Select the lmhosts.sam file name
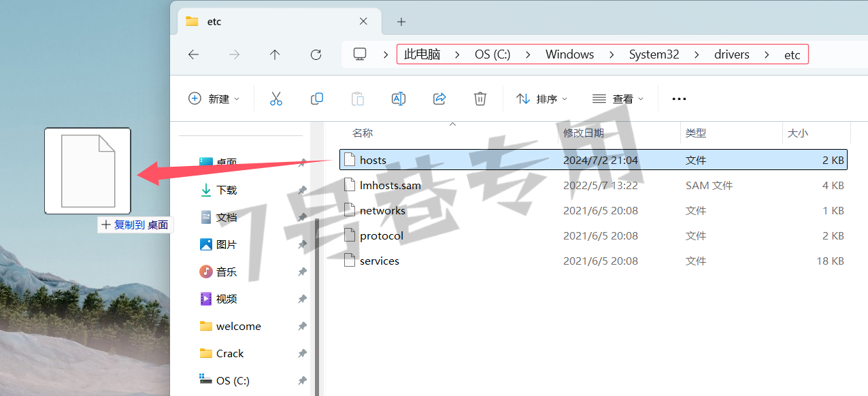The width and height of the screenshot is (868, 396). (x=390, y=185)
